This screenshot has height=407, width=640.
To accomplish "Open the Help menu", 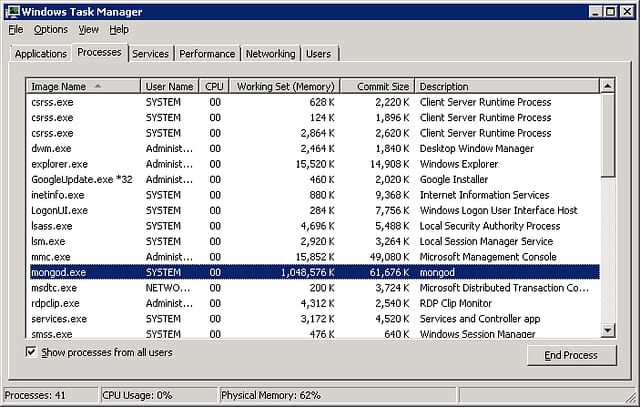I will pyautogui.click(x=119, y=30).
